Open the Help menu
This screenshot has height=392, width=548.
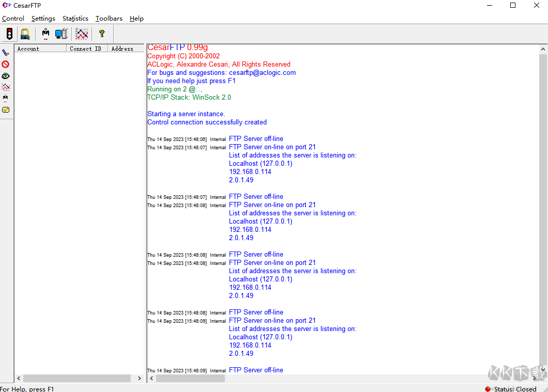coord(136,19)
